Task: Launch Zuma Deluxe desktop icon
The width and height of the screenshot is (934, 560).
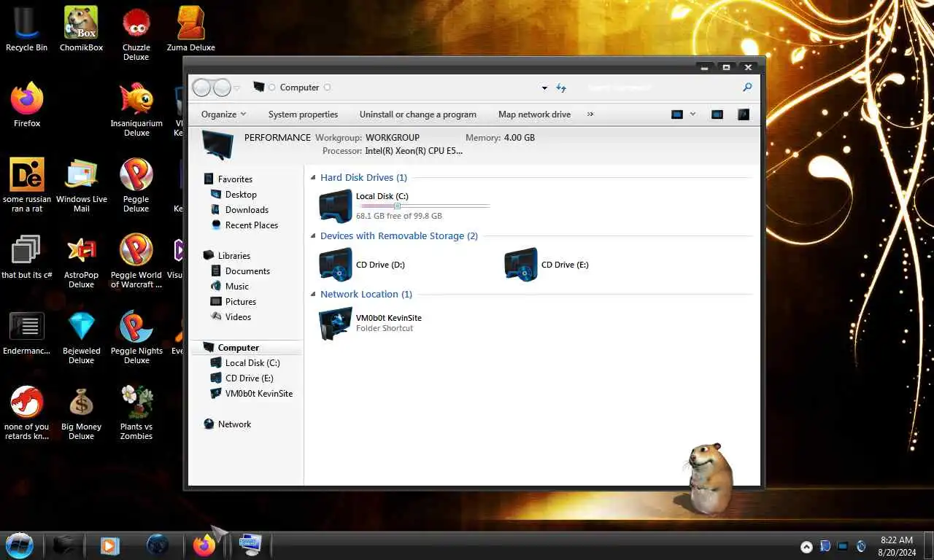Action: tap(191, 29)
